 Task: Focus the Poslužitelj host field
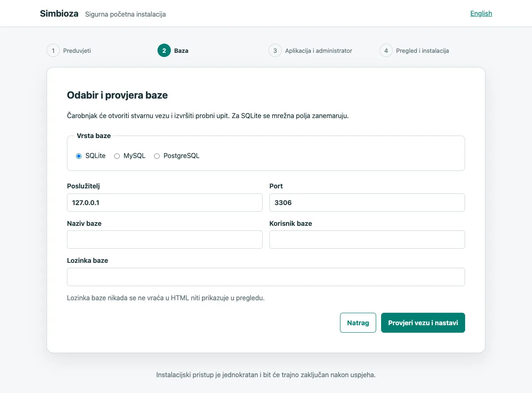[165, 203]
